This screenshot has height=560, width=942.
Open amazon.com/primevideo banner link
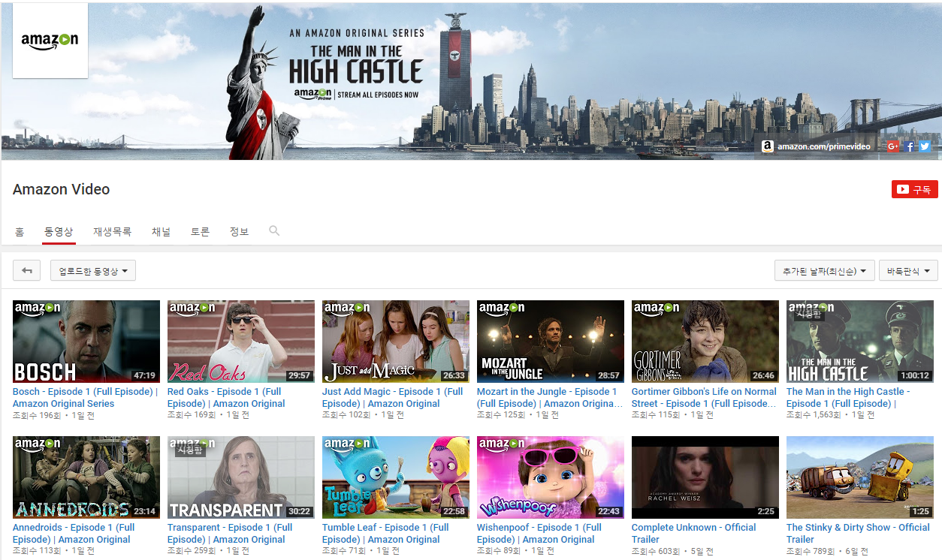823,146
